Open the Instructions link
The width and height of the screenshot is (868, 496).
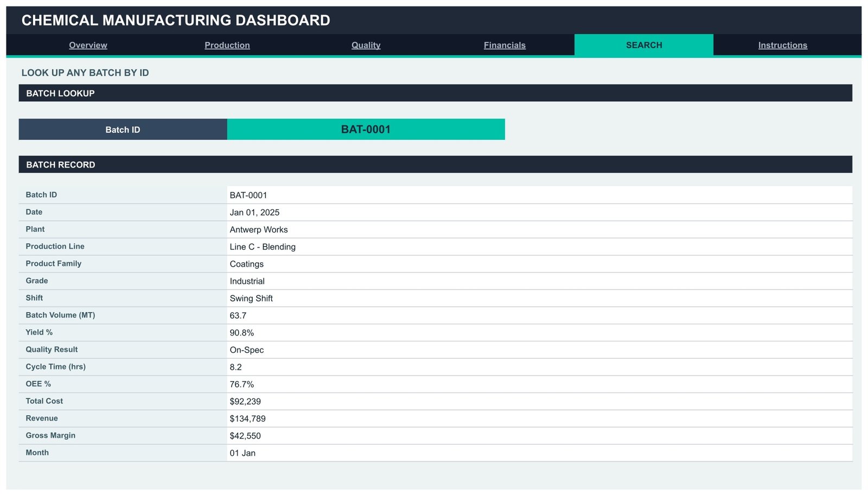(782, 45)
